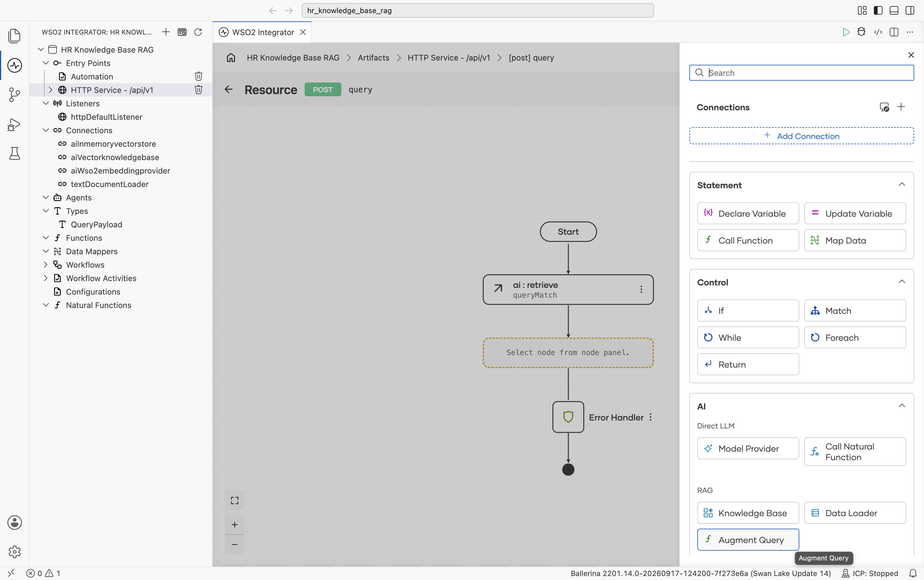
Task: Go to home via breadcrumb home icon
Action: click(x=231, y=57)
